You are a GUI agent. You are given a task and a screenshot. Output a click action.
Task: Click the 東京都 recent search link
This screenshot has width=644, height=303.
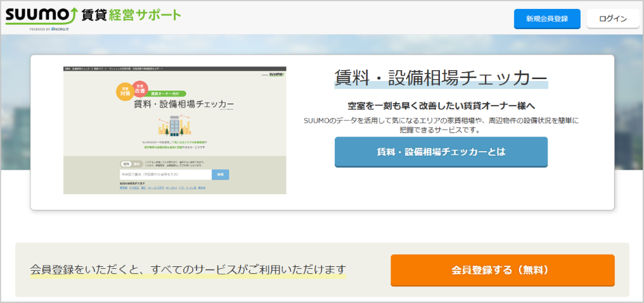coord(124,188)
